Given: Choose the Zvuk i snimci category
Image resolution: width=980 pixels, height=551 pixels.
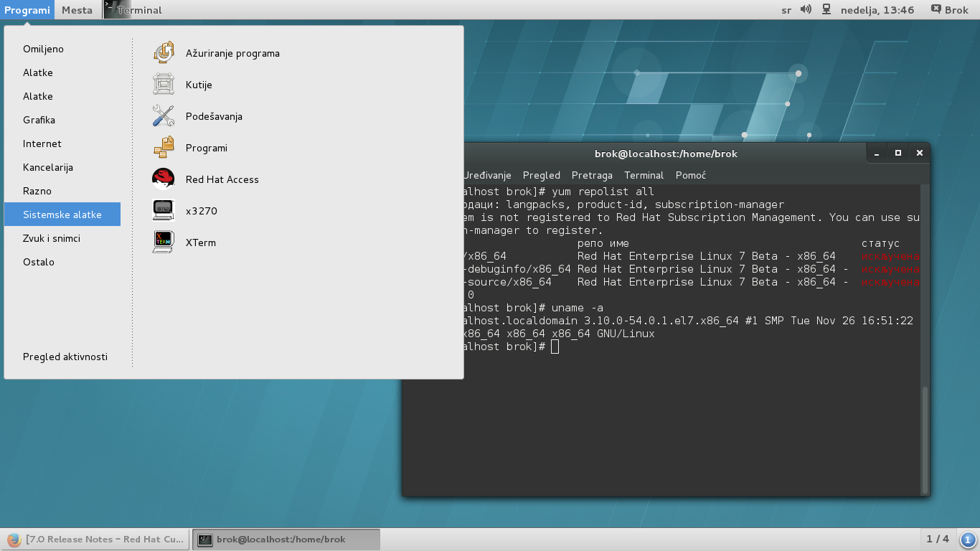Looking at the screenshot, I should (62, 238).
